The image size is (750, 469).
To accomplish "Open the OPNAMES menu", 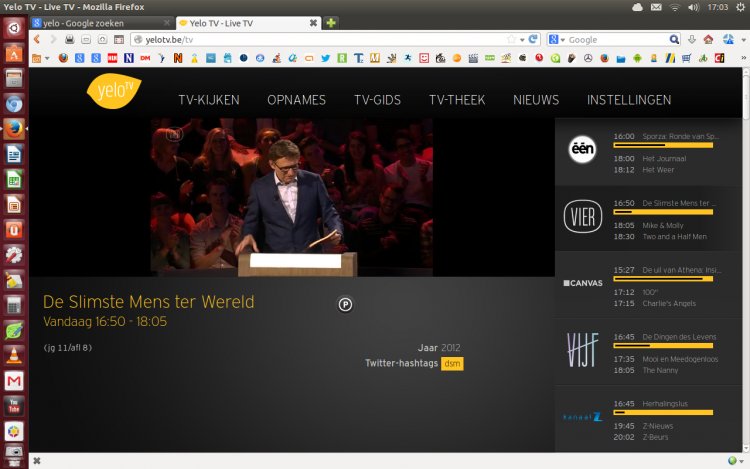I will point(296,100).
